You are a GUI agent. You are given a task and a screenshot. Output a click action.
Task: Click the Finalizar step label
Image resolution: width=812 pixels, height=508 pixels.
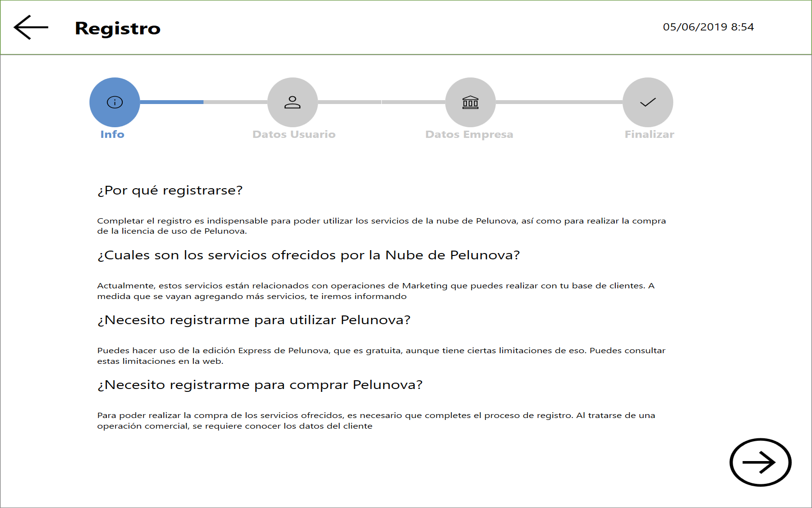[649, 134]
